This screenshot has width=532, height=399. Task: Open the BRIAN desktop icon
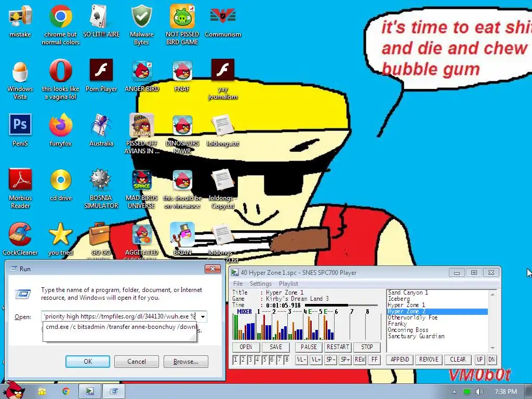182,234
